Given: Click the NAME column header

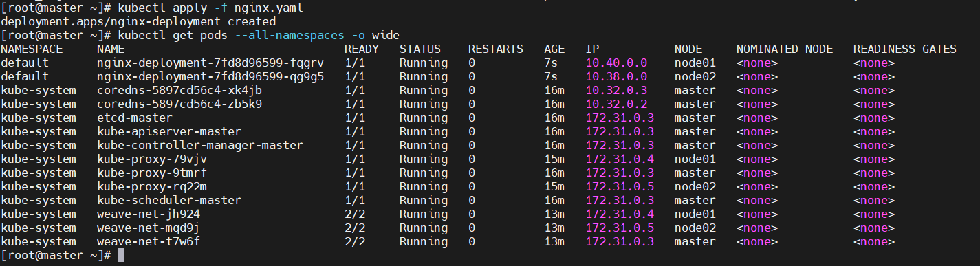Looking at the screenshot, I should click(x=111, y=49).
